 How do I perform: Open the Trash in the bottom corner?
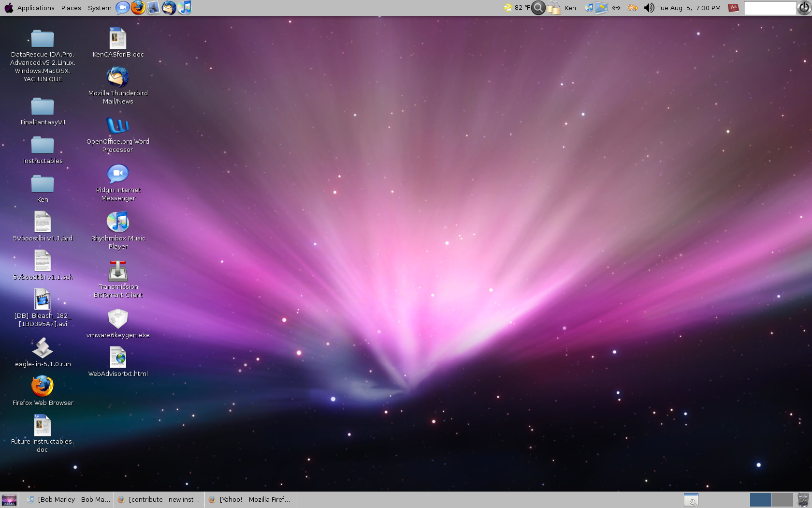click(x=802, y=499)
